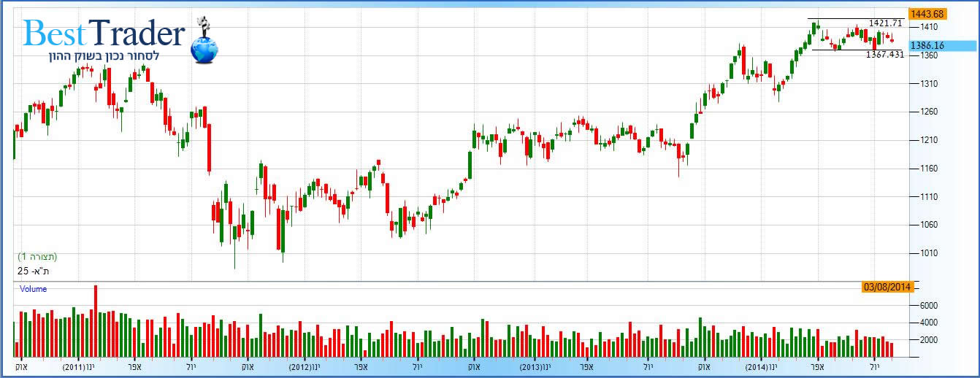Click the tallest red volume bar
980x378 pixels.
pyautogui.click(x=96, y=321)
